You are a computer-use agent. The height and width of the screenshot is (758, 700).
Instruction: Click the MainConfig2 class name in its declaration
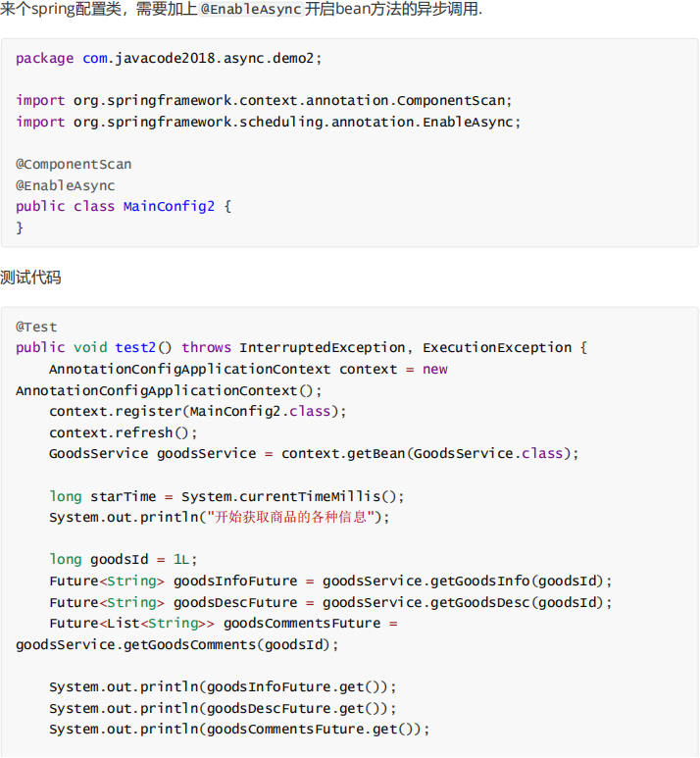coord(169,207)
